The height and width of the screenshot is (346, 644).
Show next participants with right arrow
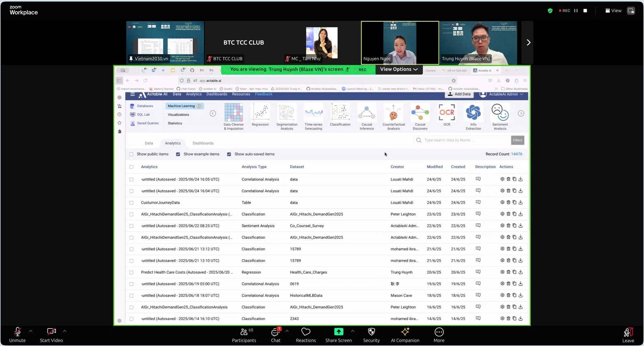pos(528,43)
